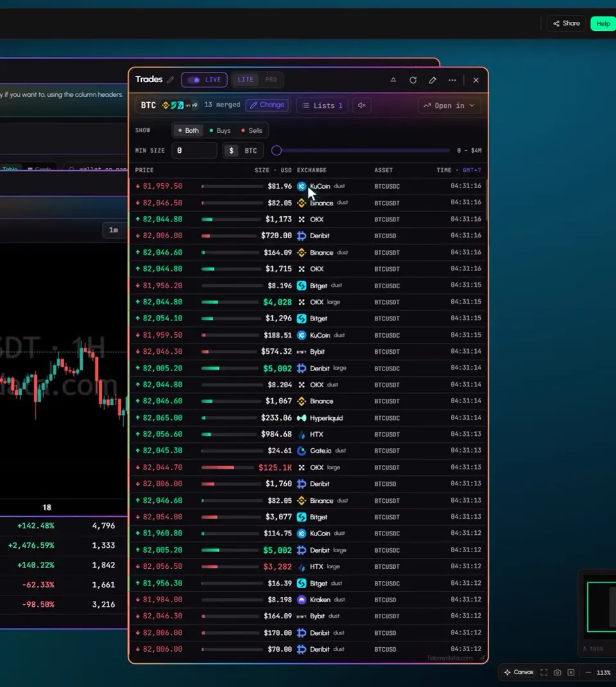Sort by the ASSET column header

tap(384, 170)
